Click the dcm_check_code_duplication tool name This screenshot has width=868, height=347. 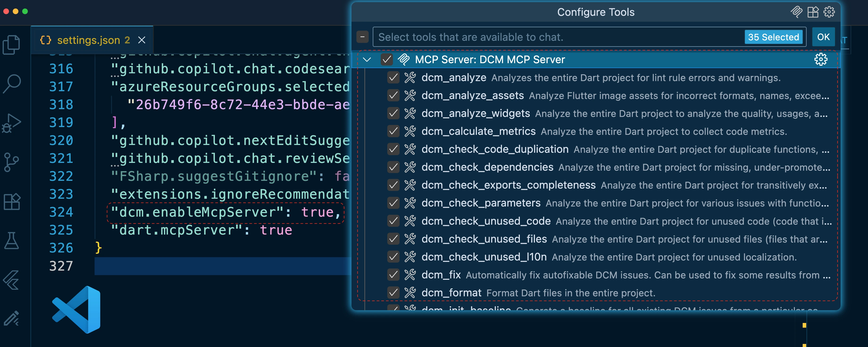(x=495, y=149)
